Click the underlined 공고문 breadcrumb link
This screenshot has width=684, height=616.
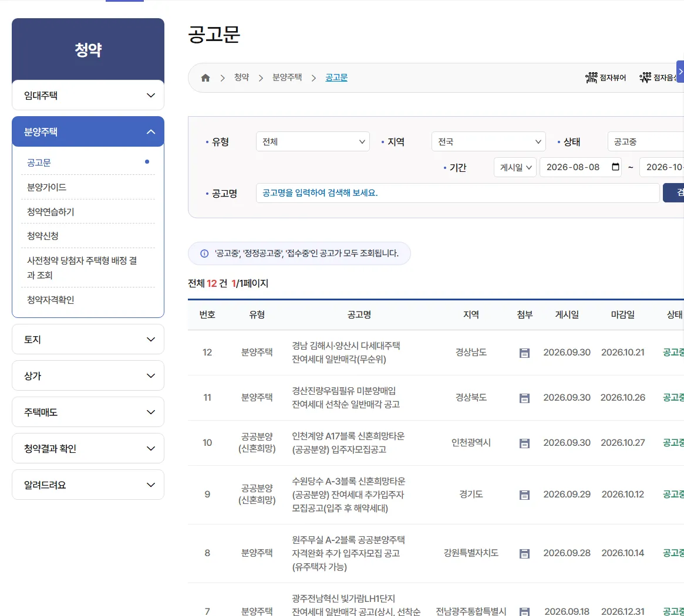336,77
